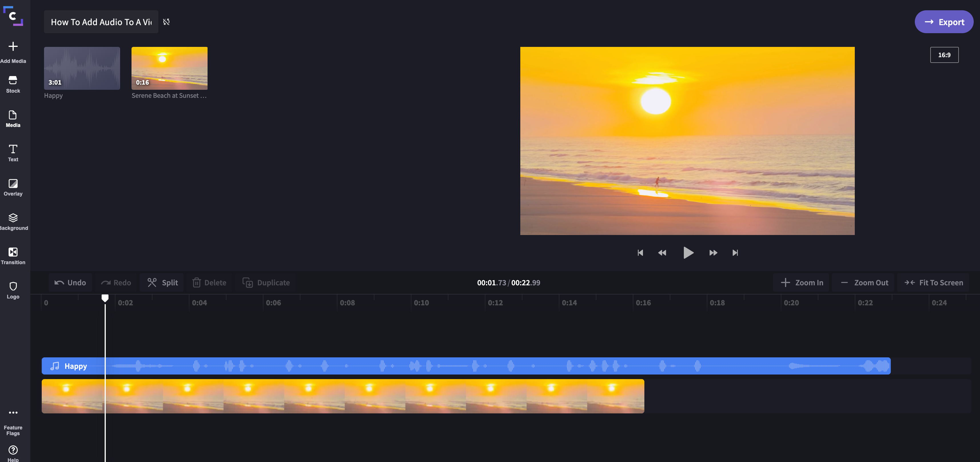Open the Transition panel
This screenshot has width=980, height=462.
[x=13, y=256]
